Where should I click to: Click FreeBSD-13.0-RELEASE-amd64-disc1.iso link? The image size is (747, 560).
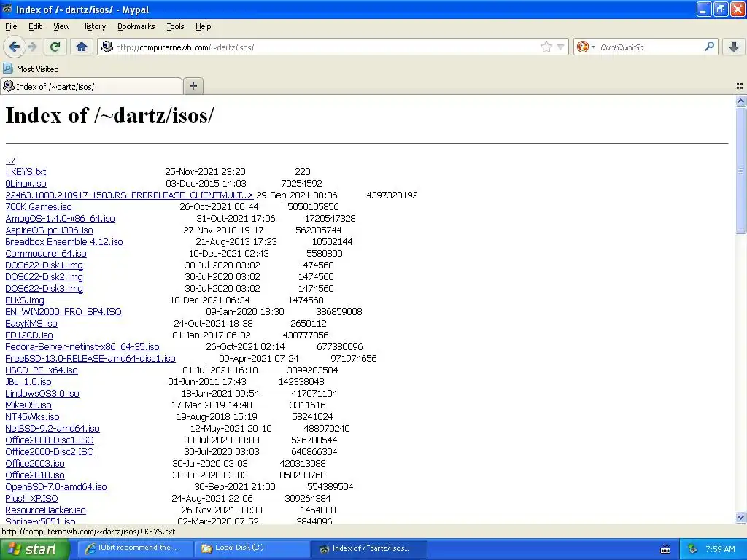tap(90, 358)
